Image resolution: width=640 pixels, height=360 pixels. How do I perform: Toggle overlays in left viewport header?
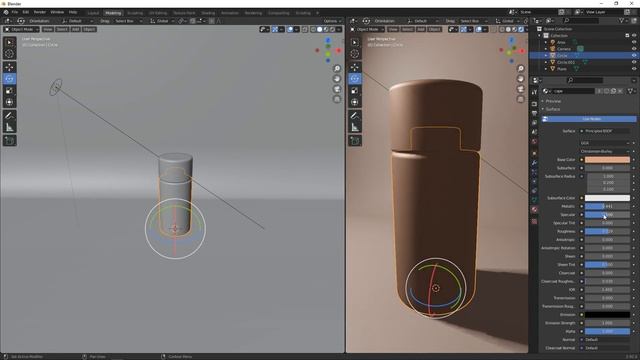(x=290, y=29)
